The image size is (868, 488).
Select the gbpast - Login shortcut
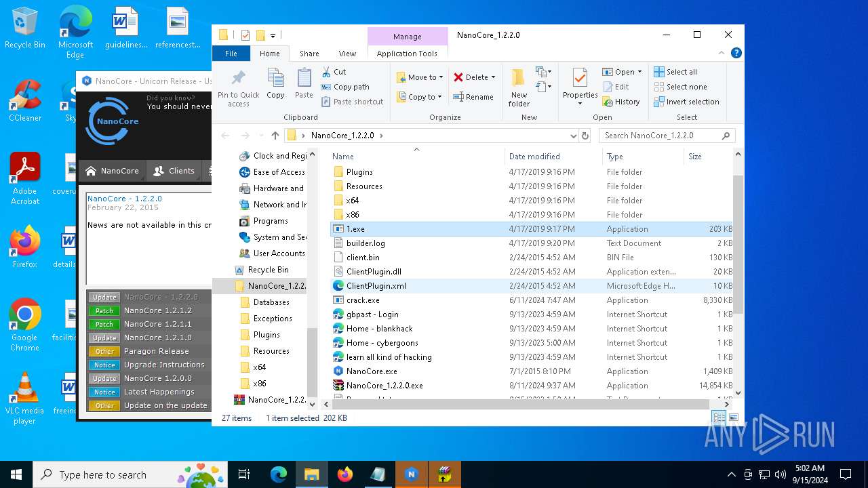click(x=372, y=314)
